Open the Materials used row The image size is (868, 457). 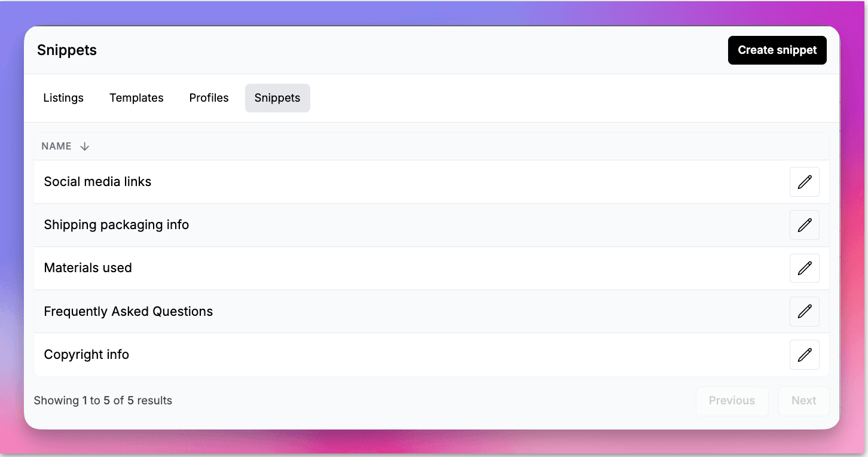[432, 268]
